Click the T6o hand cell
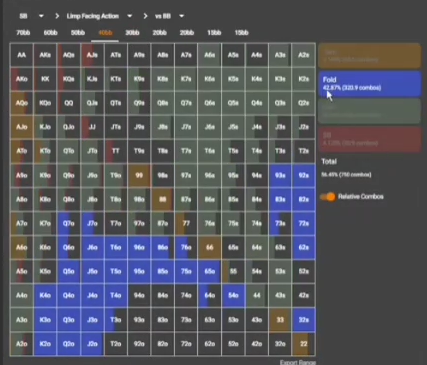The height and width of the screenshot is (365, 427). tap(116, 247)
